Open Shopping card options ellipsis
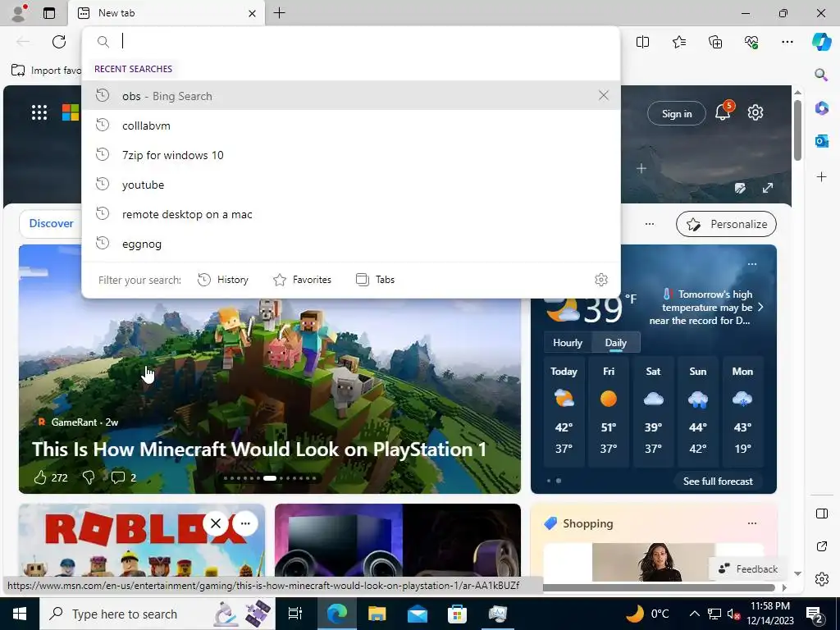 (751, 523)
